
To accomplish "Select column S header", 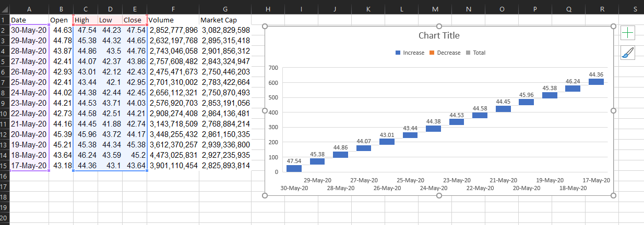I will (x=635, y=9).
